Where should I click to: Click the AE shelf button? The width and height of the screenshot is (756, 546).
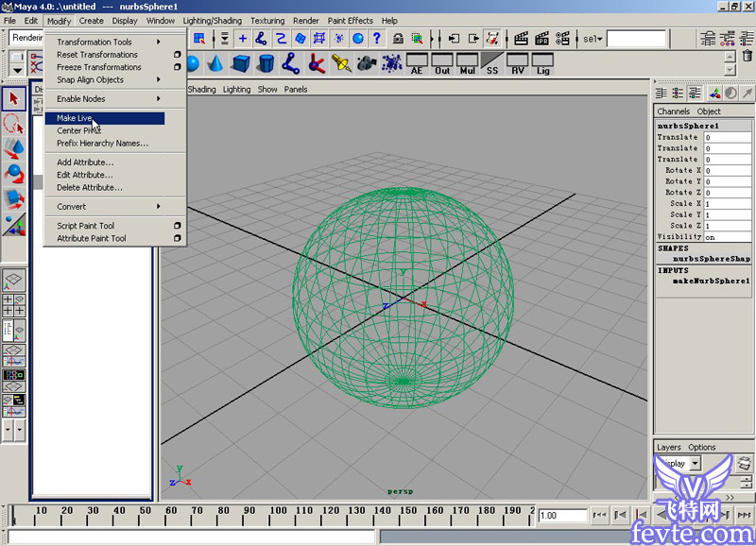click(x=417, y=63)
